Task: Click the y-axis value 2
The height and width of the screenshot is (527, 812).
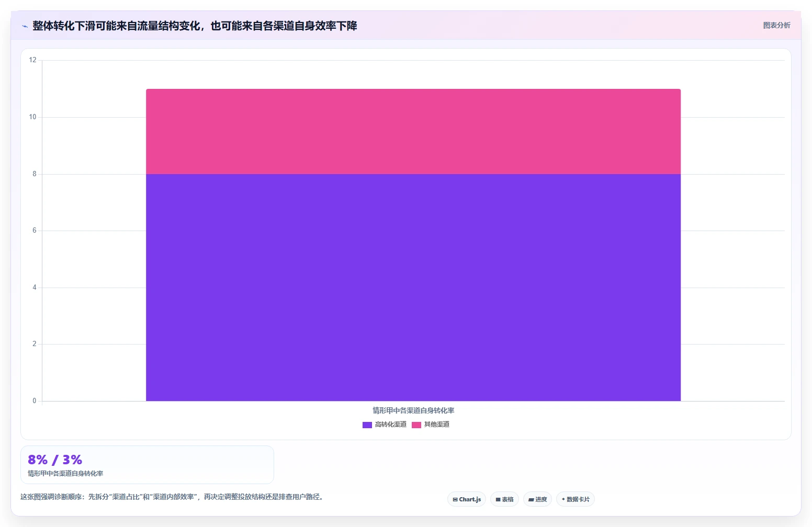Action: click(35, 344)
